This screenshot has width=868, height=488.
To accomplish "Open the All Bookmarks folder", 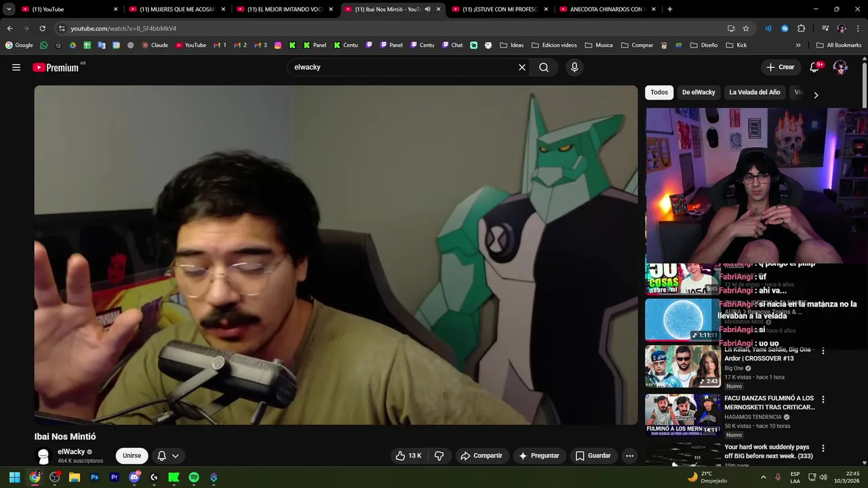I will pyautogui.click(x=839, y=45).
